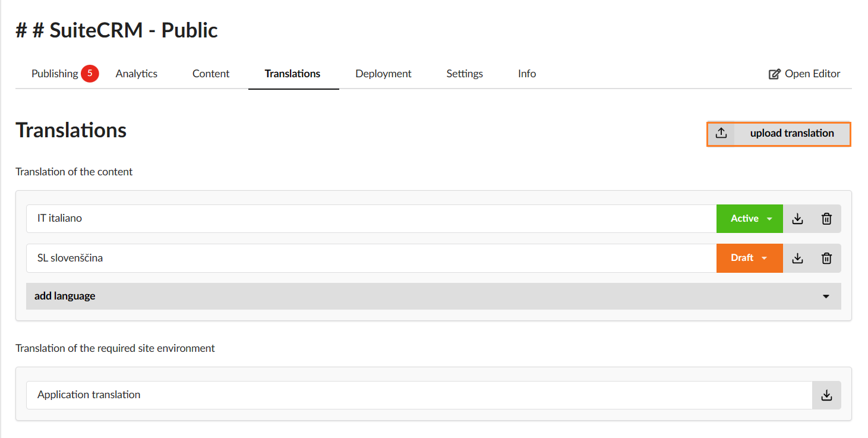This screenshot has width=868, height=438.
Task: Click the pencil icon beside Open Editor
Action: point(775,74)
